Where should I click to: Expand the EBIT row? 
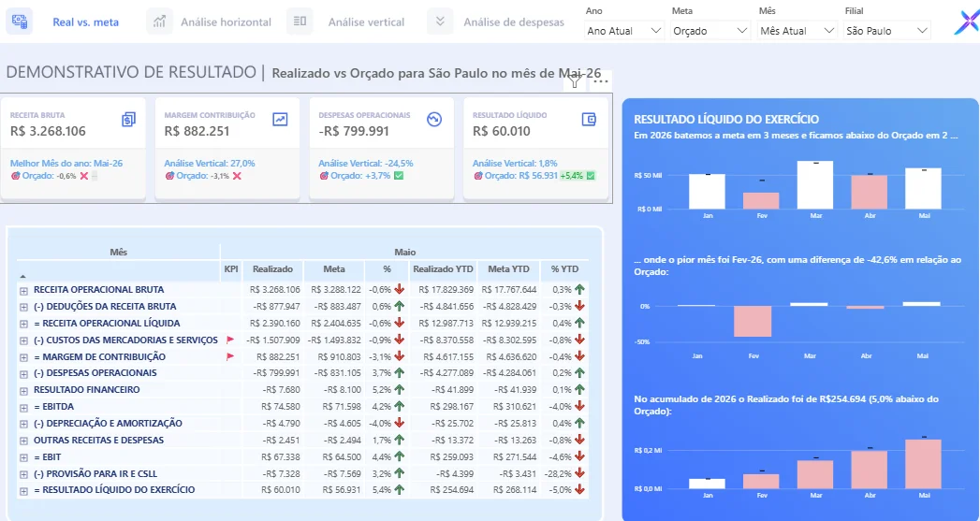[x=23, y=458]
